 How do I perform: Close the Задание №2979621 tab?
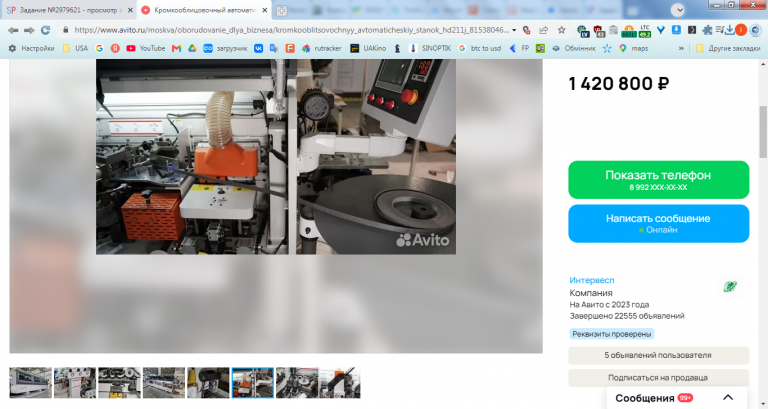(130, 10)
